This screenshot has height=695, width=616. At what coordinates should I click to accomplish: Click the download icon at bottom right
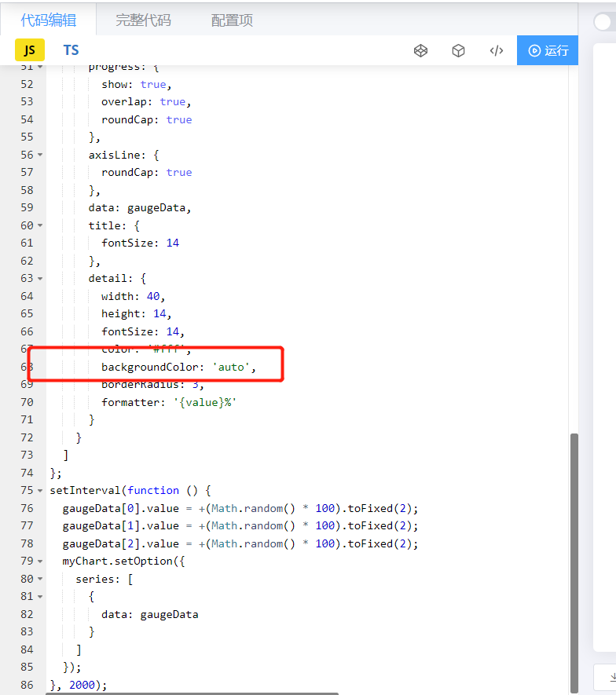point(612,677)
